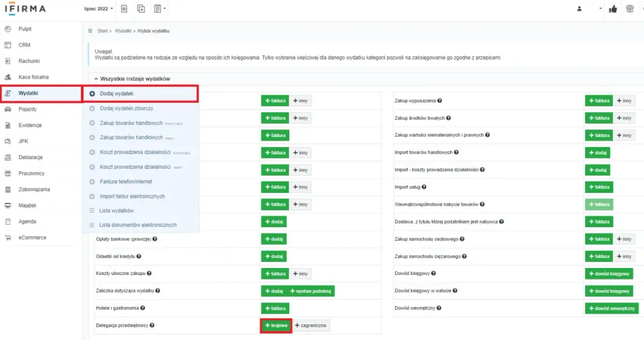Click the help icon beside Zakup wyposażenia
644x340 pixels.
click(x=440, y=100)
